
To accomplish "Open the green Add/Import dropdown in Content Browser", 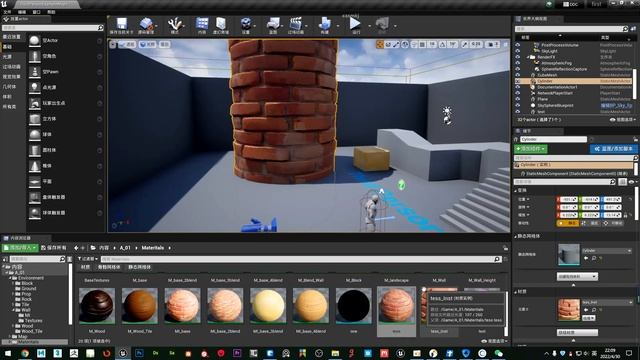I will coord(20,248).
